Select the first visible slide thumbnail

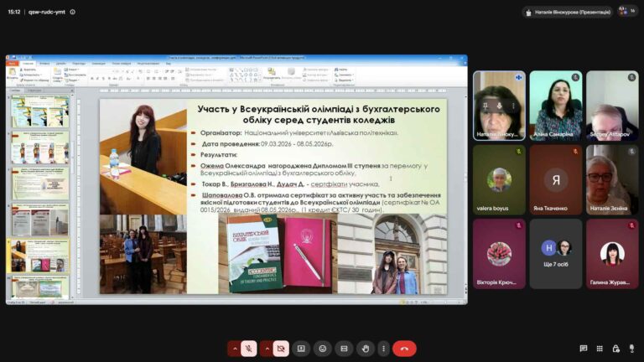tap(40, 111)
